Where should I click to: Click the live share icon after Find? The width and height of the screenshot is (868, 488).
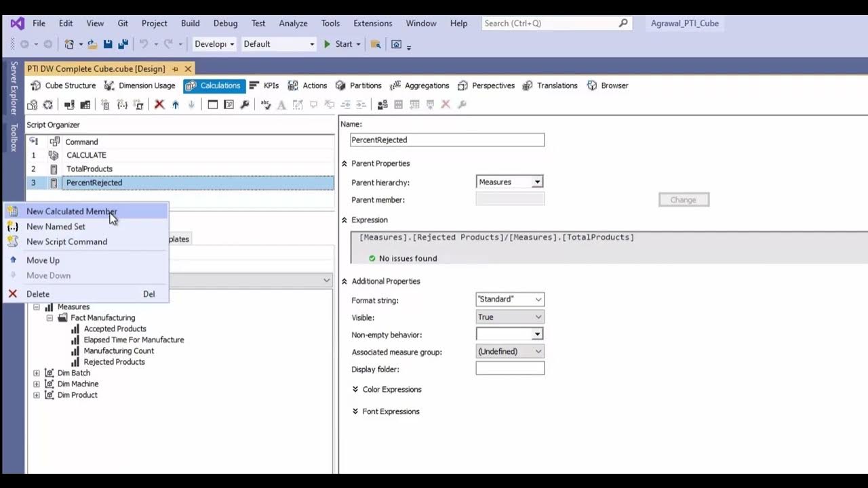[397, 44]
